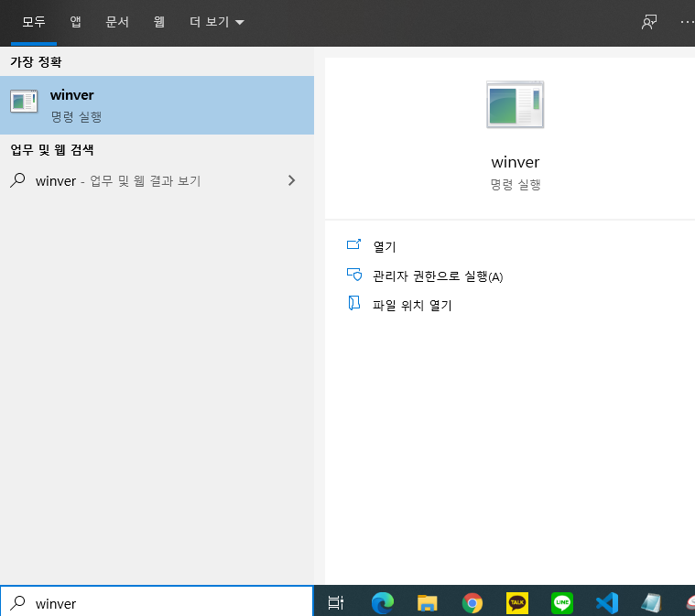695x616 pixels.
Task: Click the administrator shield icon
Action: [x=354, y=275]
